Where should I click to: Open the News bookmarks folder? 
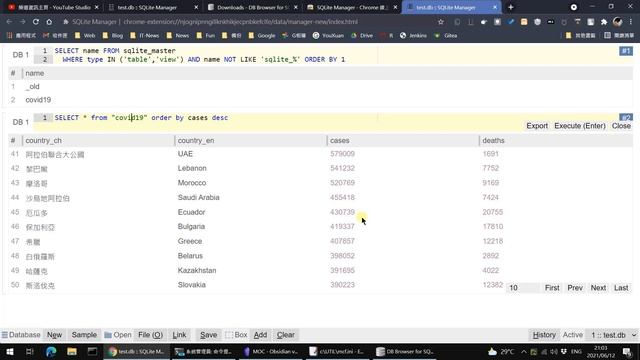coord(178,36)
